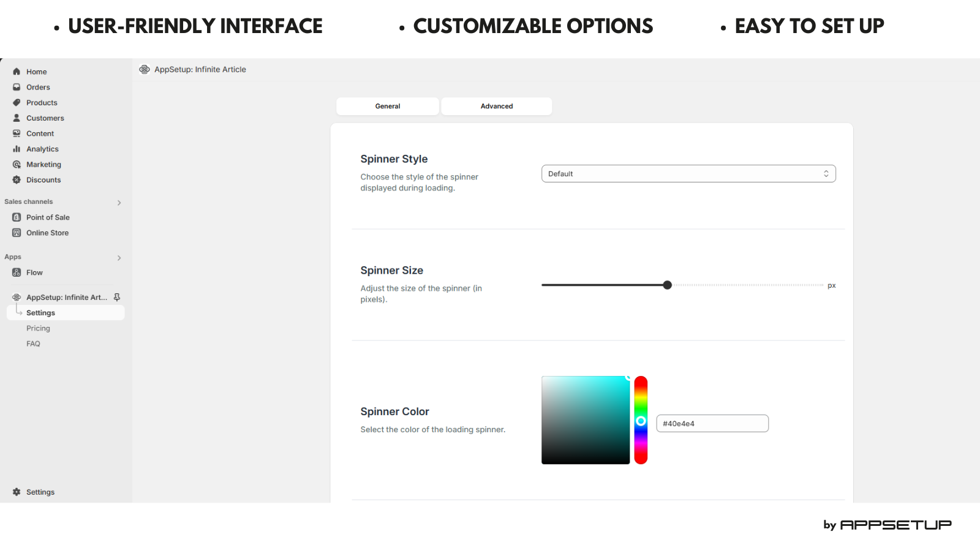Image resolution: width=980 pixels, height=551 pixels.
Task: Open the Spinner Style dropdown
Action: pos(688,173)
